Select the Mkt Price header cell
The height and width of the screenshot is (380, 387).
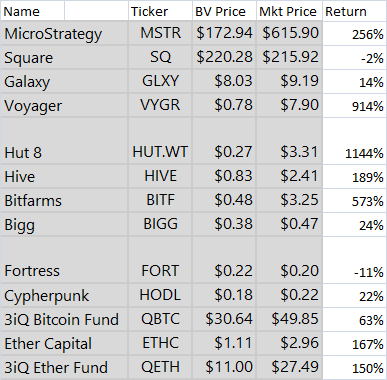click(289, 11)
